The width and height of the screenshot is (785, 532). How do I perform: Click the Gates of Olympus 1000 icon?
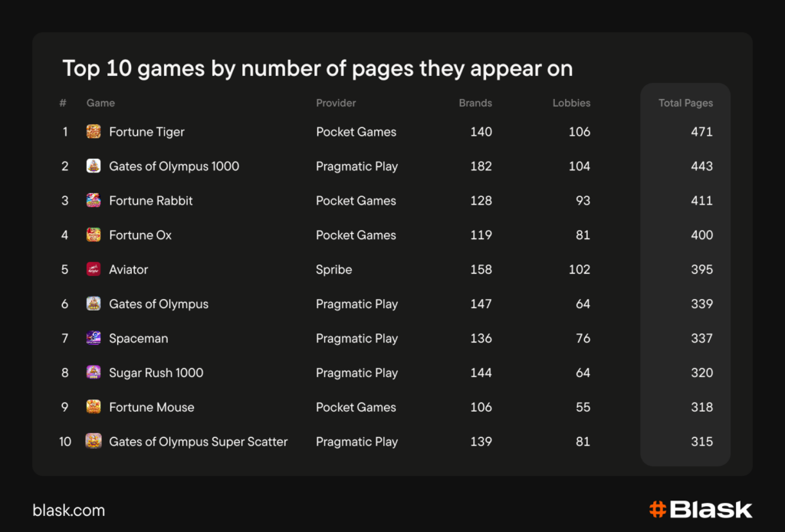point(94,166)
